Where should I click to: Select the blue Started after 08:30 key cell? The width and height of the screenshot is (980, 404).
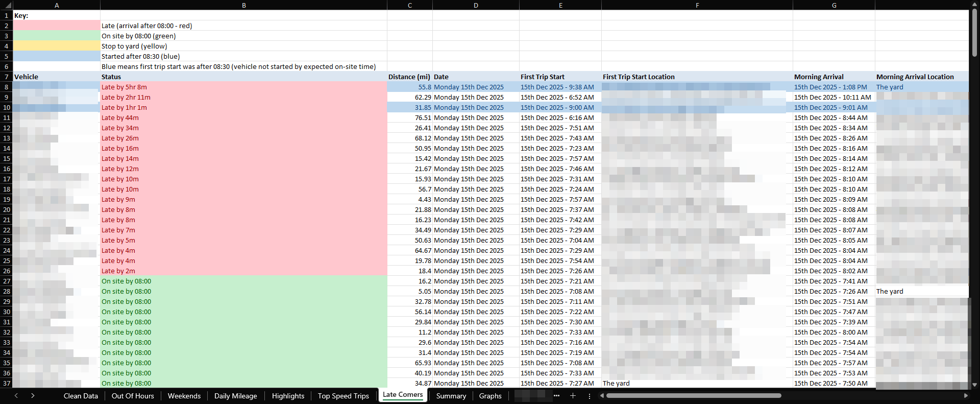(56, 56)
